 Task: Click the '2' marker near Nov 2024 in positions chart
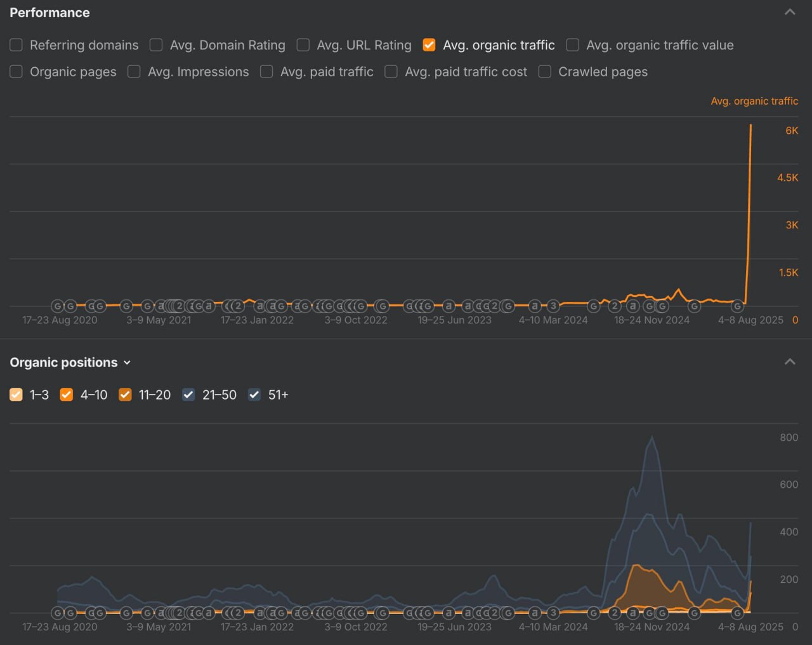(614, 613)
